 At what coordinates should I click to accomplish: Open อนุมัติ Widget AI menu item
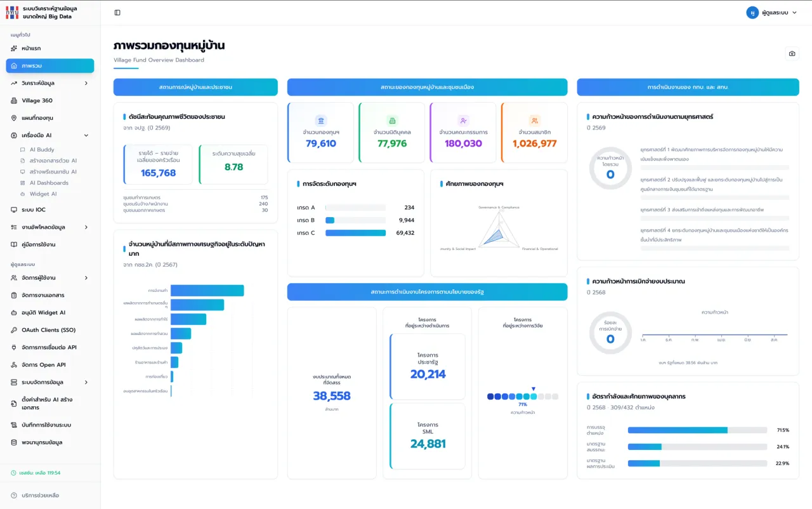coord(50,312)
